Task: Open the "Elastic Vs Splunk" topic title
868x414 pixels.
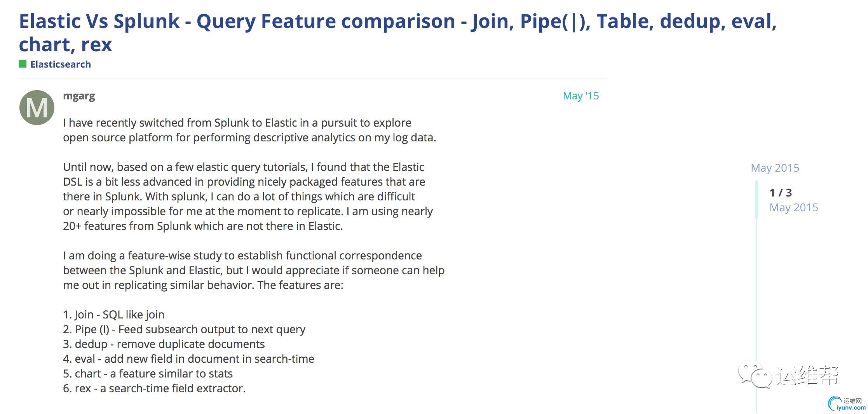Action: [398, 33]
